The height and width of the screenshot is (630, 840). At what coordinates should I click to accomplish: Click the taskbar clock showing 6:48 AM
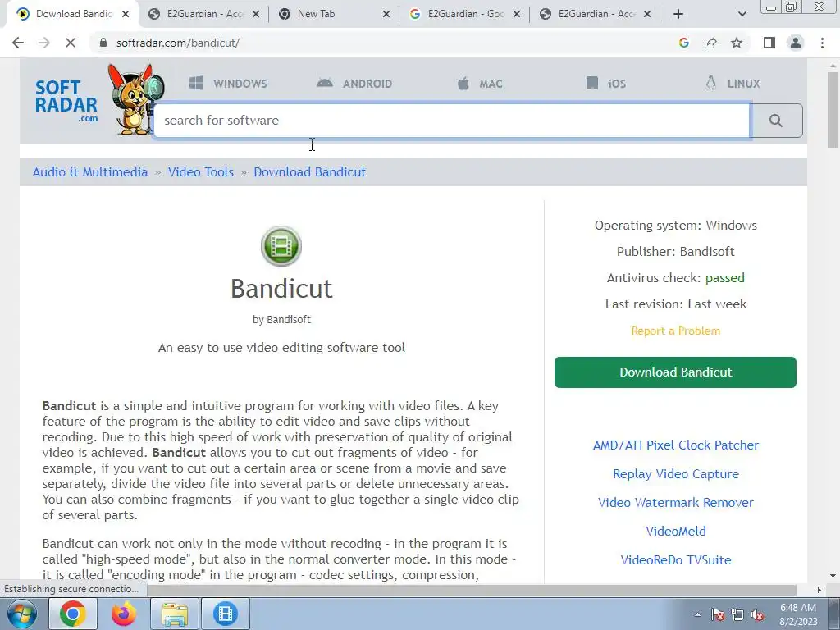tap(797, 614)
